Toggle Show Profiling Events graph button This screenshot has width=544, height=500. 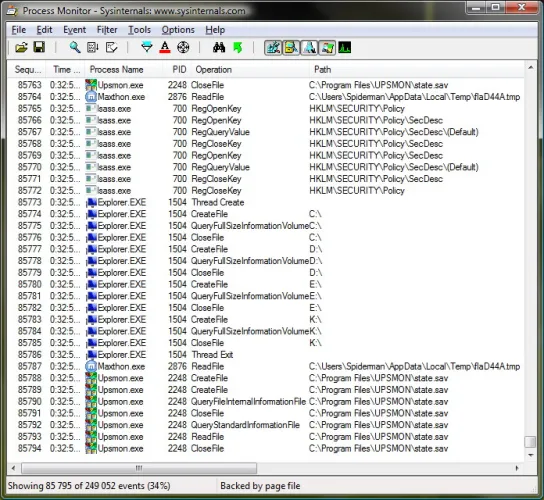[345, 48]
